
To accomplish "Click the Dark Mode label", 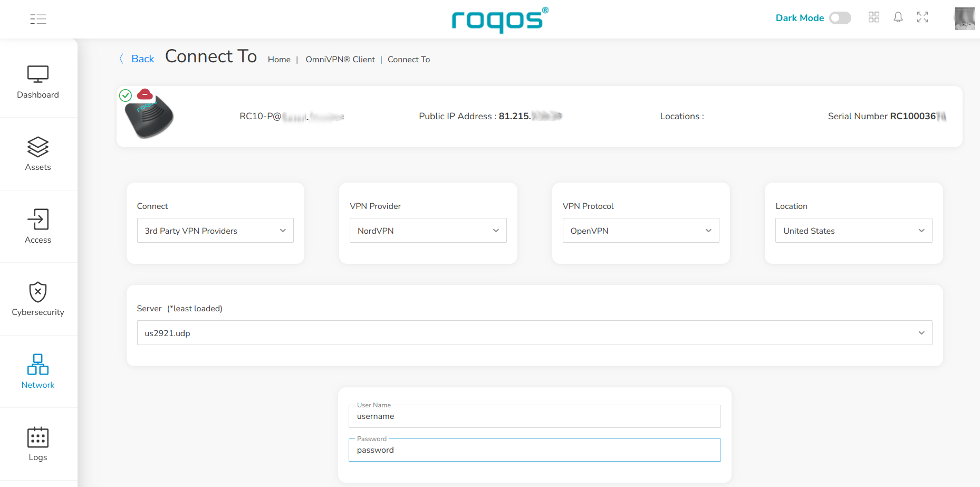I will pyautogui.click(x=800, y=18).
